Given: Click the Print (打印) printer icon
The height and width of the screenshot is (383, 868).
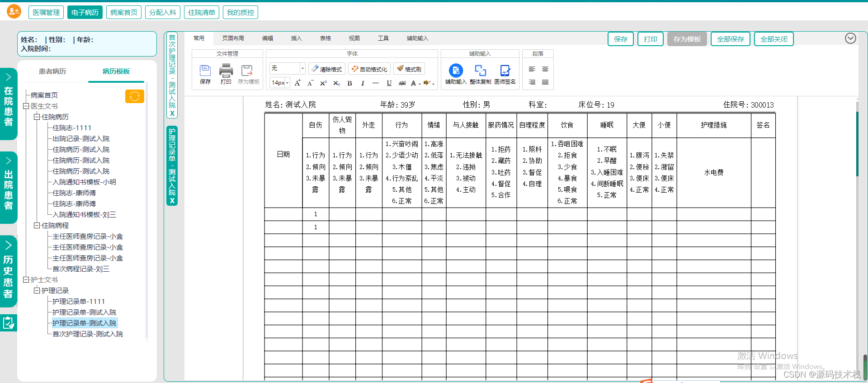Looking at the screenshot, I should point(226,74).
